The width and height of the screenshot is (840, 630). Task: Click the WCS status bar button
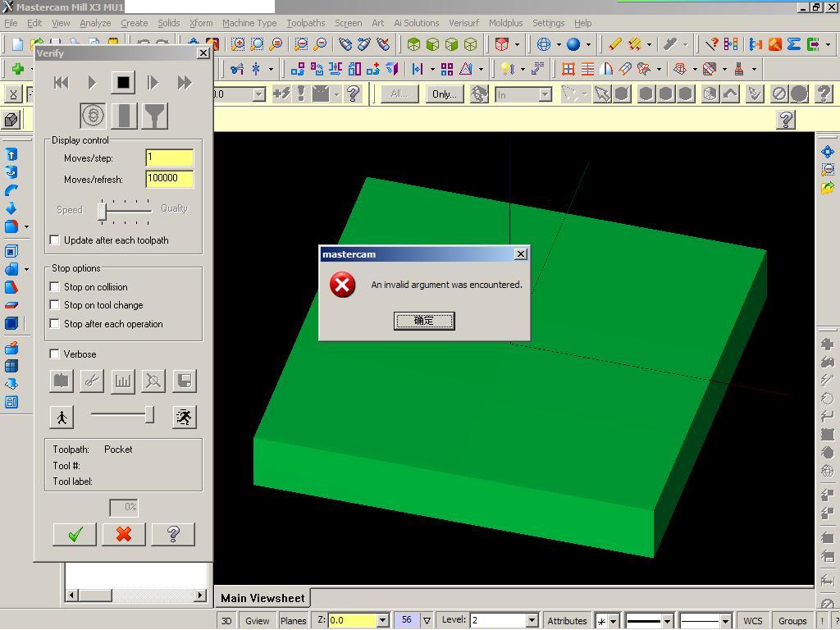(753, 620)
